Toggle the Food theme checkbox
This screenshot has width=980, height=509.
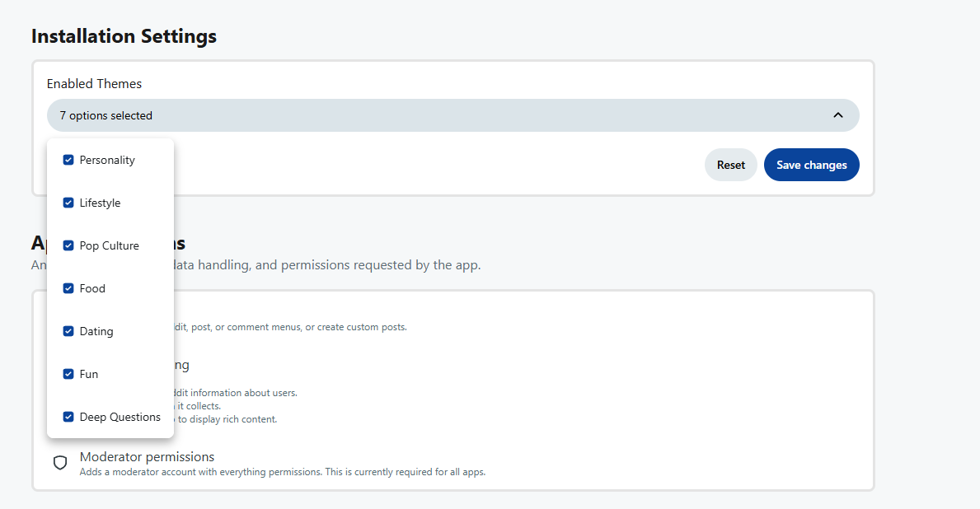[x=68, y=288]
